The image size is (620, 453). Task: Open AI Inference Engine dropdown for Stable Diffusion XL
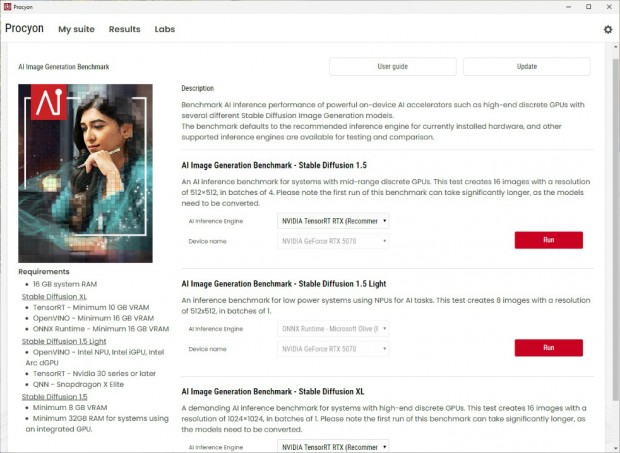click(333, 447)
